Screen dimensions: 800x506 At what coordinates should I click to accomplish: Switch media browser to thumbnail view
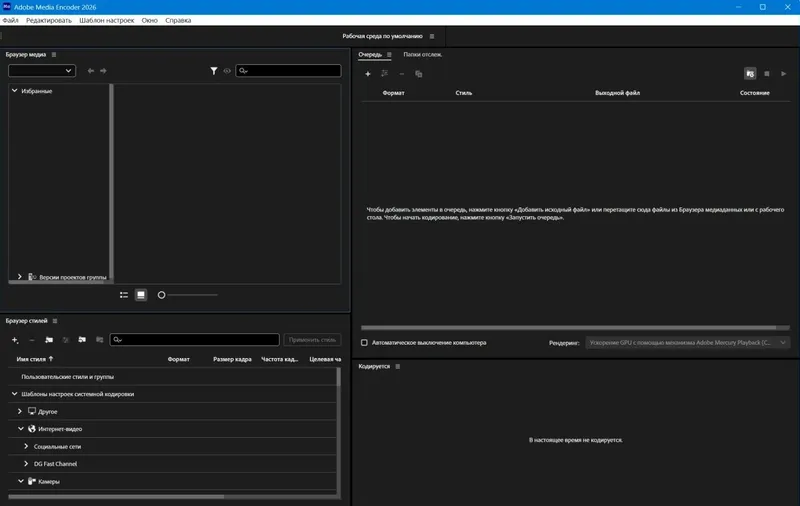pyautogui.click(x=141, y=295)
